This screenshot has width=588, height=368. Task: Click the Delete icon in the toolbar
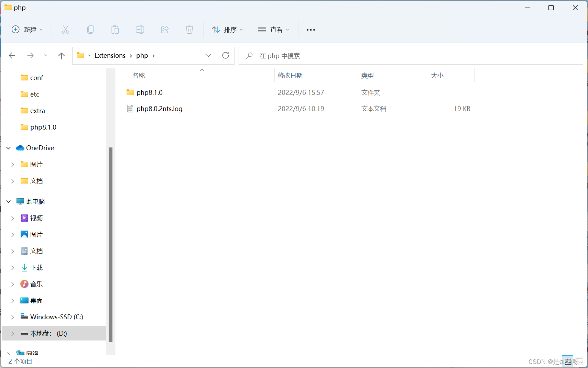pyautogui.click(x=189, y=30)
